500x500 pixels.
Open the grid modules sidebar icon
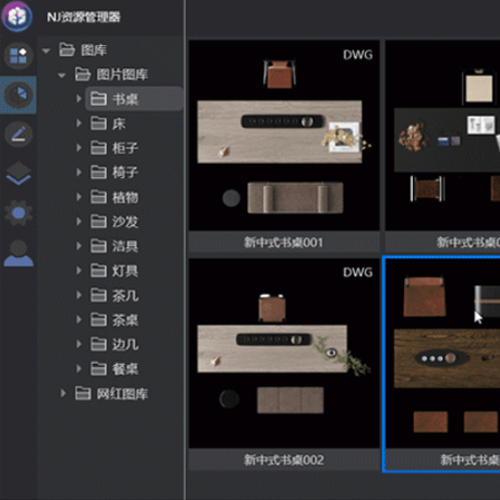18,56
